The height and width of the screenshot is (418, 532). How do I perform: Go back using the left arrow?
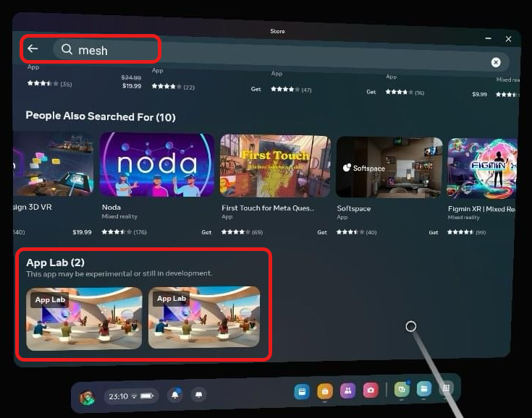point(33,48)
